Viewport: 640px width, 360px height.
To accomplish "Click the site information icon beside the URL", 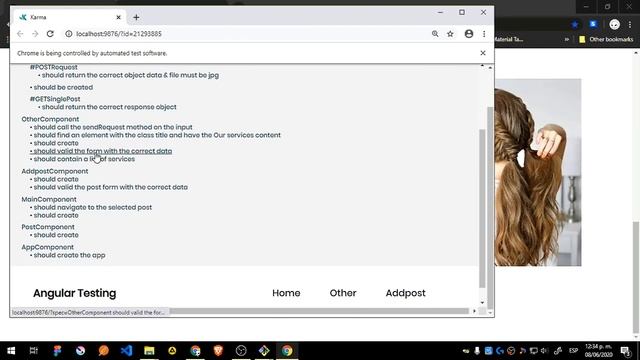I will pos(69,34).
